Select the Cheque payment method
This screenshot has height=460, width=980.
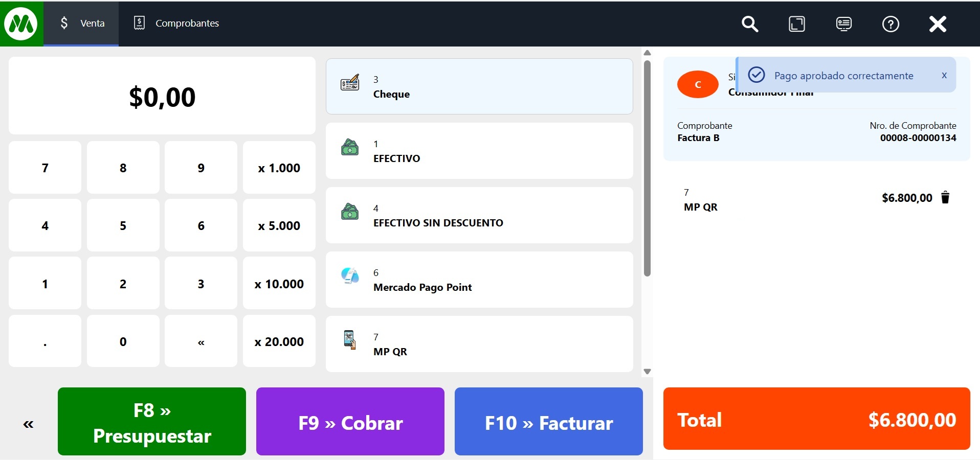(479, 86)
